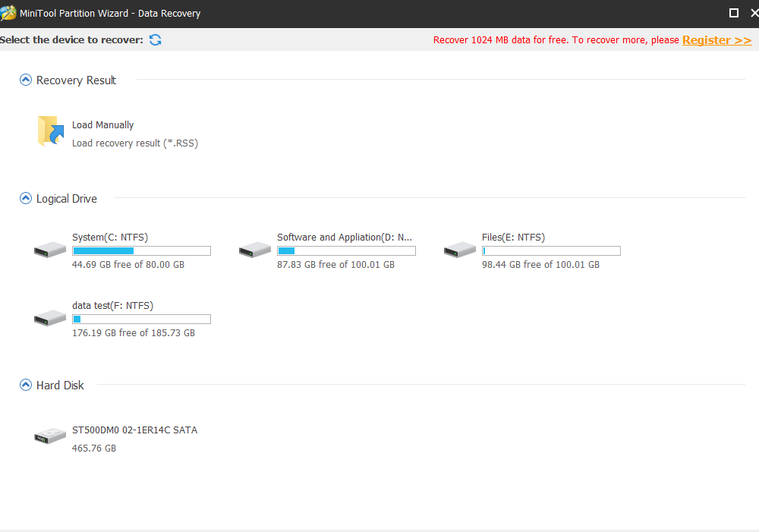Image resolution: width=759 pixels, height=532 pixels.
Task: Click the Logical Drive heading
Action: tap(66, 199)
